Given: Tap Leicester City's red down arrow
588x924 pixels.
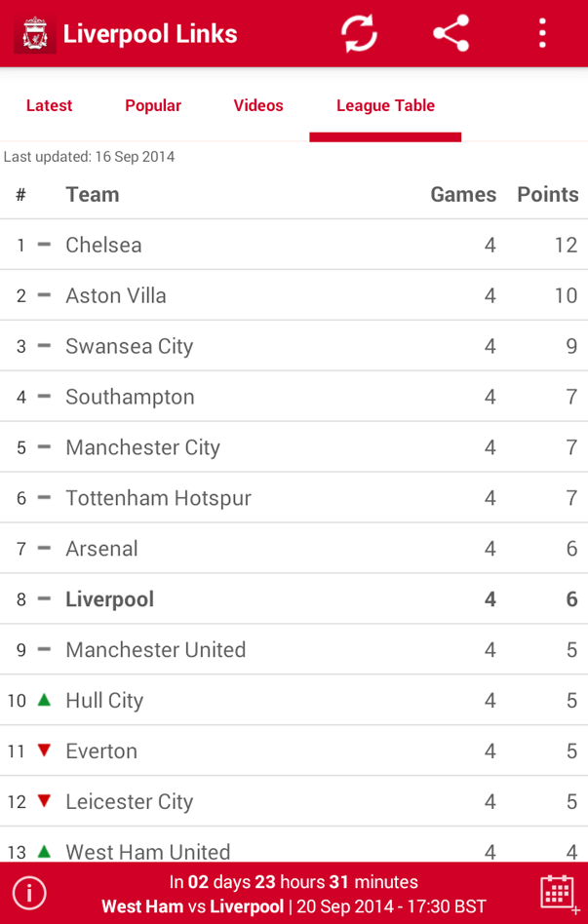Looking at the screenshot, I should [x=44, y=801].
